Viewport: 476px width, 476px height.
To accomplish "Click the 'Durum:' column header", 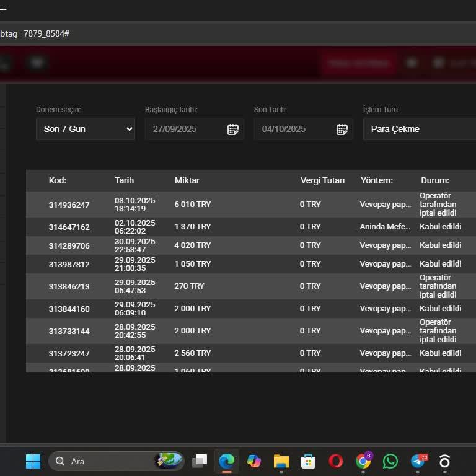I will tap(434, 180).
